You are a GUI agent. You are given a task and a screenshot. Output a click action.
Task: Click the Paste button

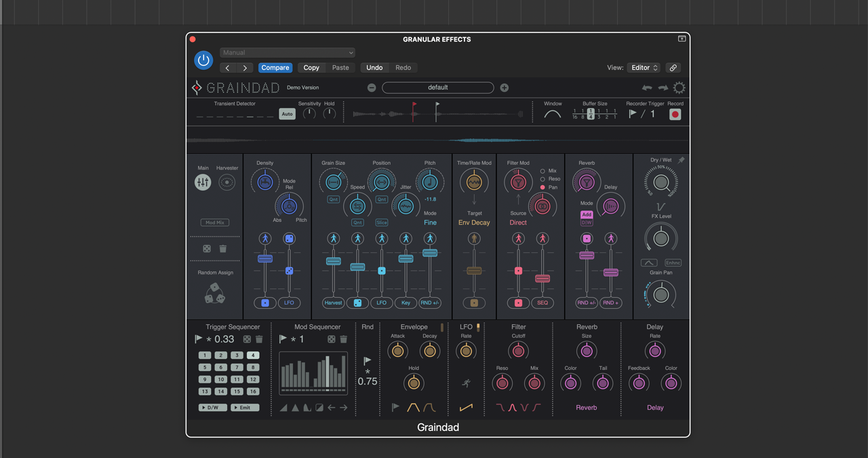[340, 68]
